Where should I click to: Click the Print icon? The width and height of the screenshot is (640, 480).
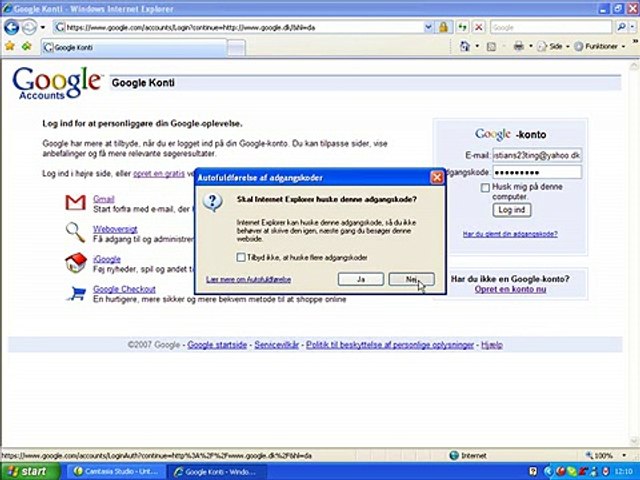[x=518, y=46]
